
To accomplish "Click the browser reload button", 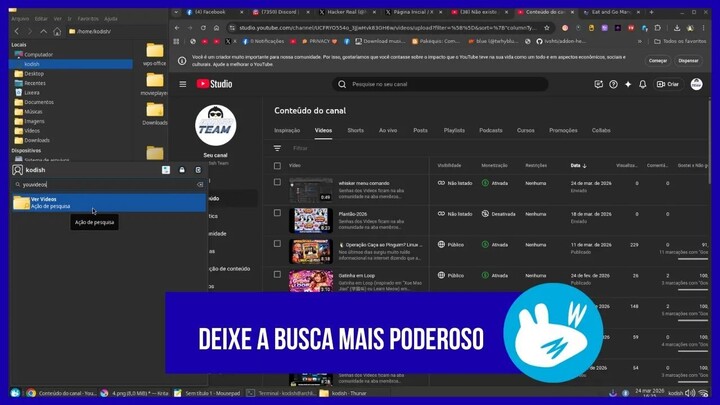I will pyautogui.click(x=203, y=28).
